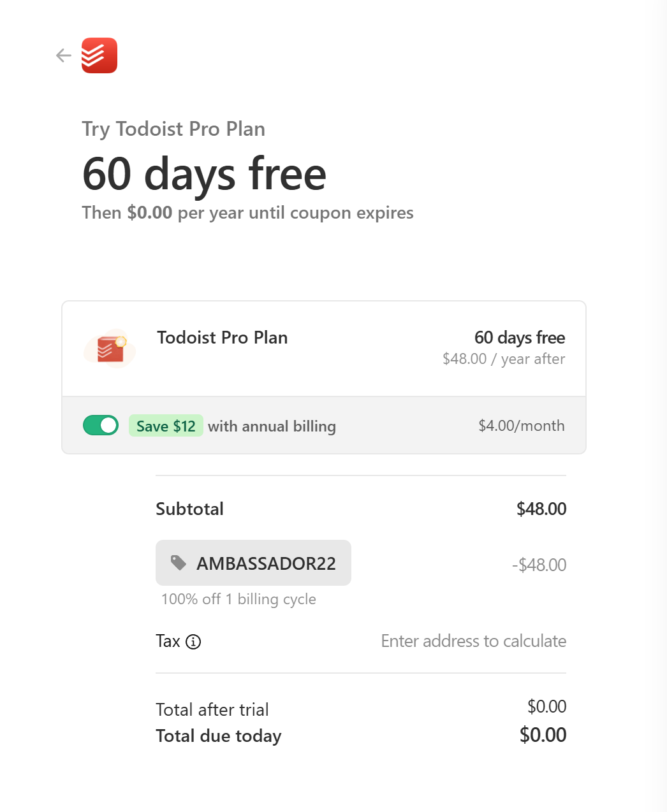Click the 'with annual billing' label

(x=272, y=426)
